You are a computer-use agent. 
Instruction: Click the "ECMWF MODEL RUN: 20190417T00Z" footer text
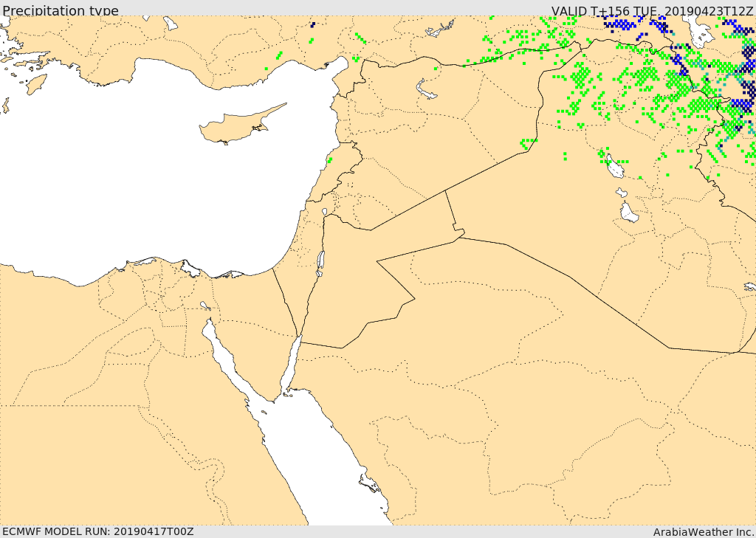tap(98, 531)
